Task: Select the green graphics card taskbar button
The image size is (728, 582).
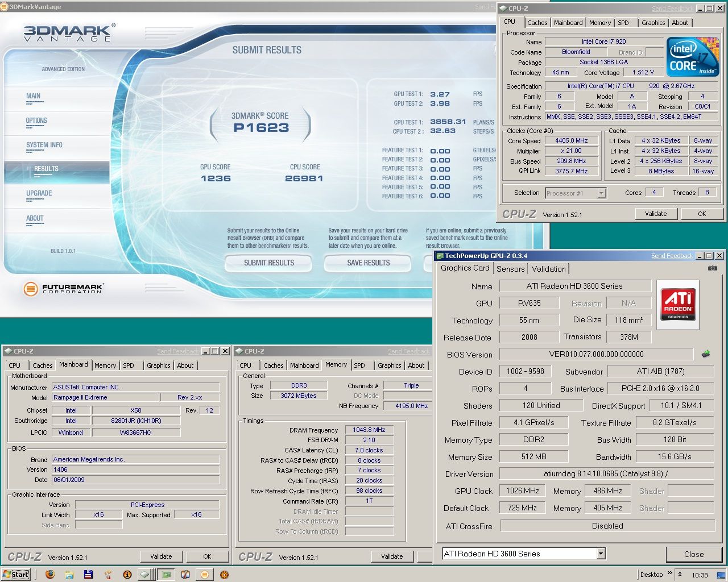Action: pos(167,575)
